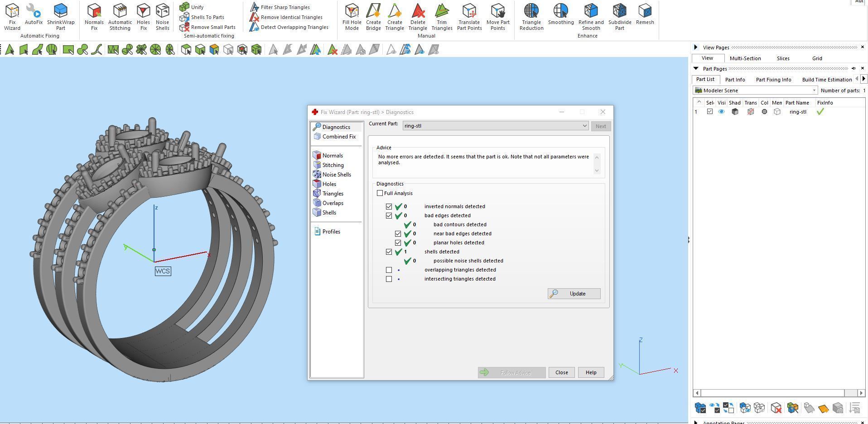The image size is (868, 424).
Task: Uncheck shells detected option
Action: [x=389, y=252]
